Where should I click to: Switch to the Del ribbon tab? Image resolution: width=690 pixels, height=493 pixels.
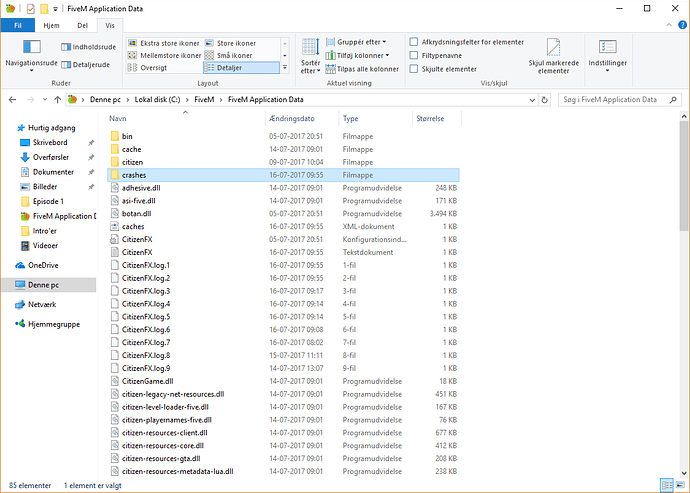(82, 26)
